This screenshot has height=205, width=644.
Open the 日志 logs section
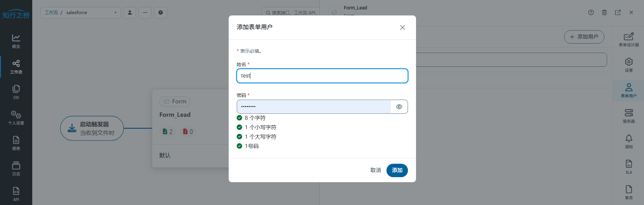[x=16, y=169]
